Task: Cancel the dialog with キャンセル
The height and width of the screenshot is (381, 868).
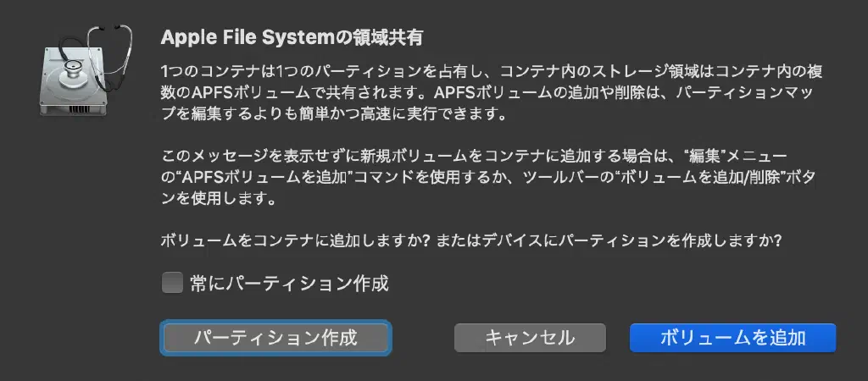Action: 530,338
